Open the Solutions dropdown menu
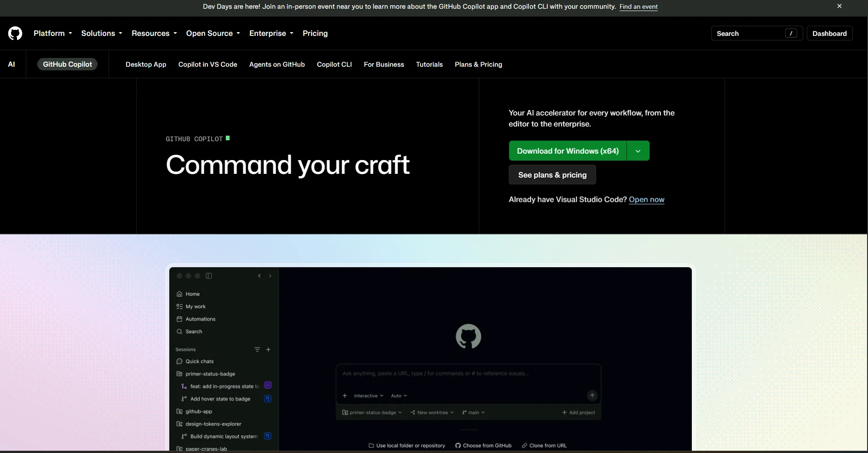Viewport: 868px width, 453px height. [x=102, y=33]
